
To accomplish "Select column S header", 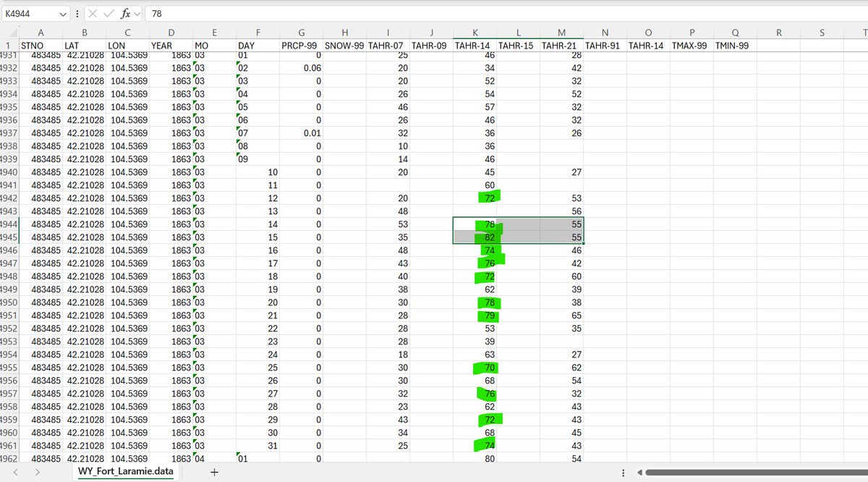I will (822, 33).
